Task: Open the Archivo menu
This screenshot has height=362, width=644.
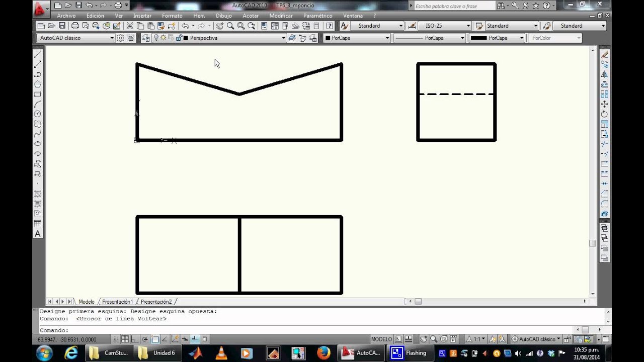Action: 66,16
